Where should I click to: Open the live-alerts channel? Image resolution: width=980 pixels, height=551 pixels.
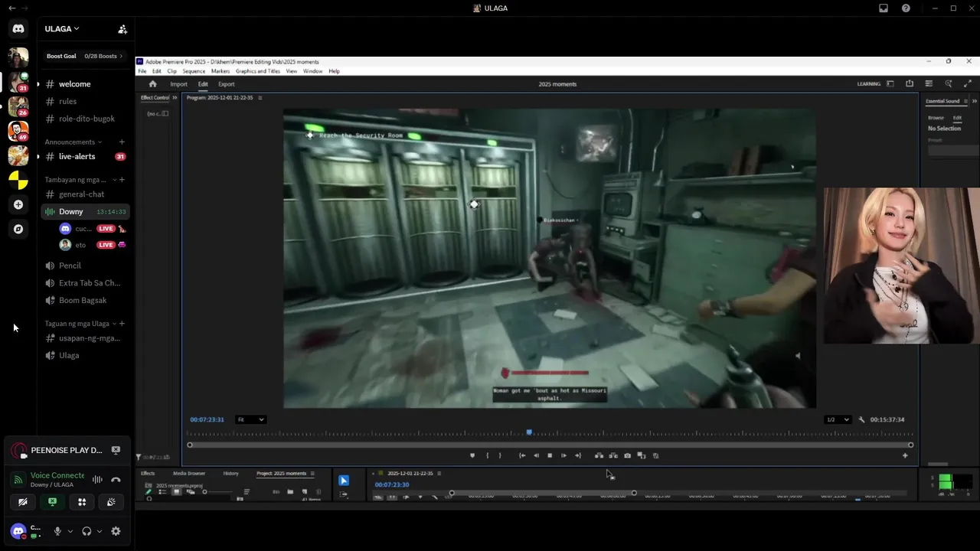tap(85, 156)
